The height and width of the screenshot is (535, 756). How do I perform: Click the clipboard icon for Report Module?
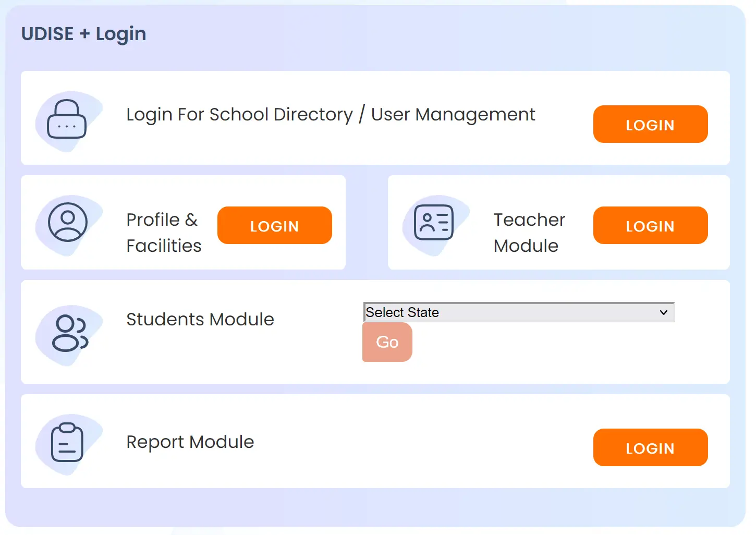pos(67,442)
